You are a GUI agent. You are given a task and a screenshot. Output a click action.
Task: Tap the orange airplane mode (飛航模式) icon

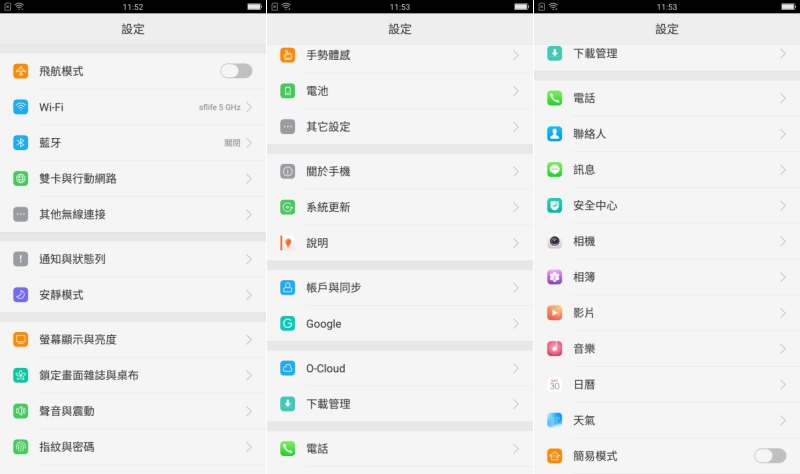point(20,71)
